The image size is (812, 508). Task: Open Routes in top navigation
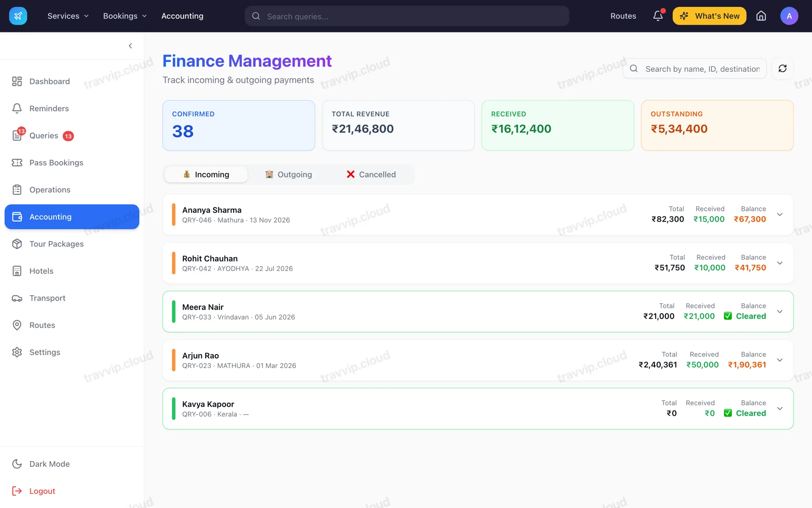[x=623, y=16]
